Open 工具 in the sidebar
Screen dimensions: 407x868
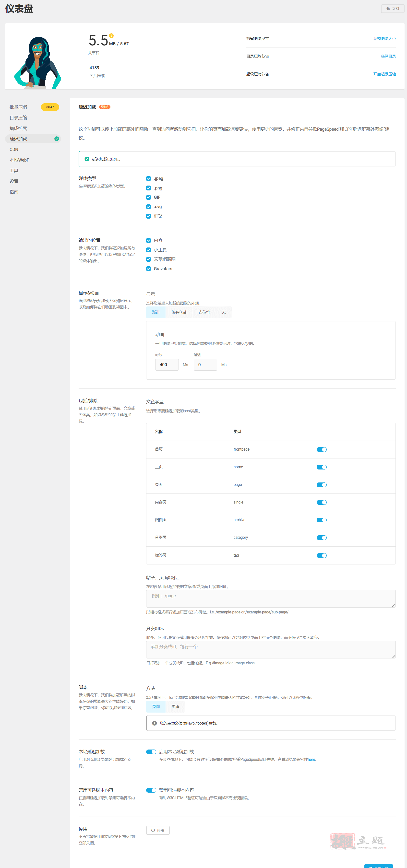[x=14, y=171]
